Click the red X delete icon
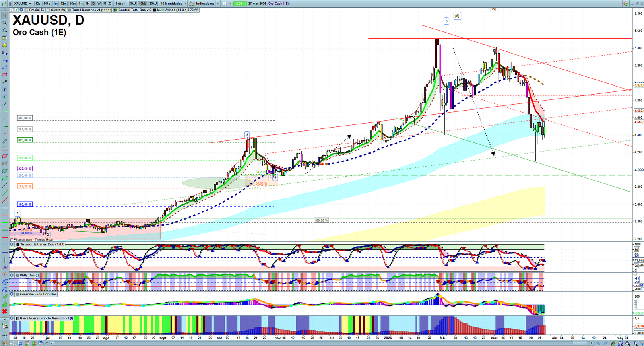The width and height of the screenshot is (644, 346). coord(4,311)
